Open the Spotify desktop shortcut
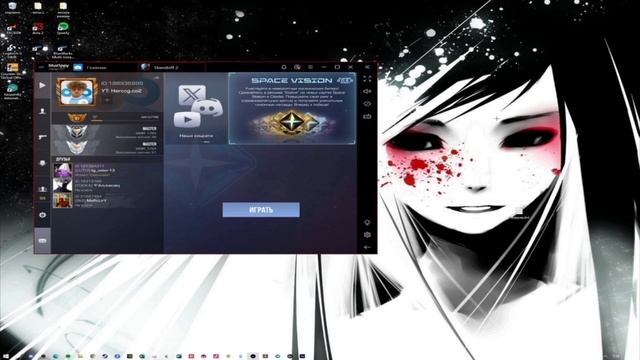This screenshot has height=360, width=640. pos(63,28)
